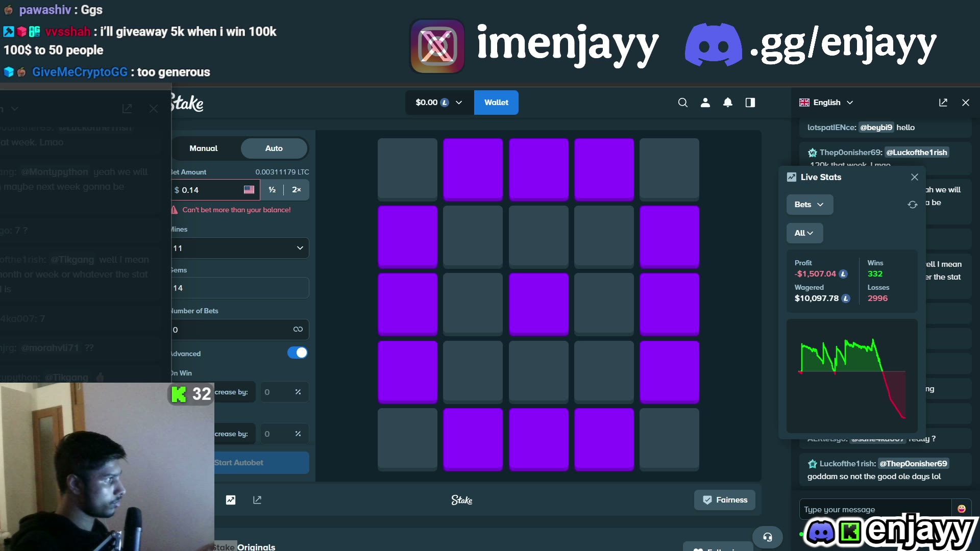Screen dimensions: 980x551
Task: Toggle the side panel layout icon
Action: [x=750, y=103]
